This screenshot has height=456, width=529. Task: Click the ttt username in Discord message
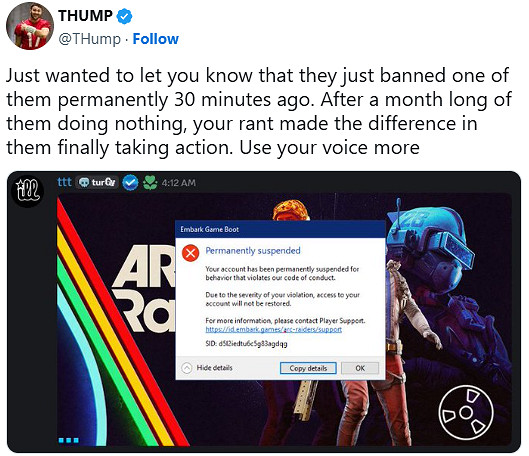[x=64, y=182]
